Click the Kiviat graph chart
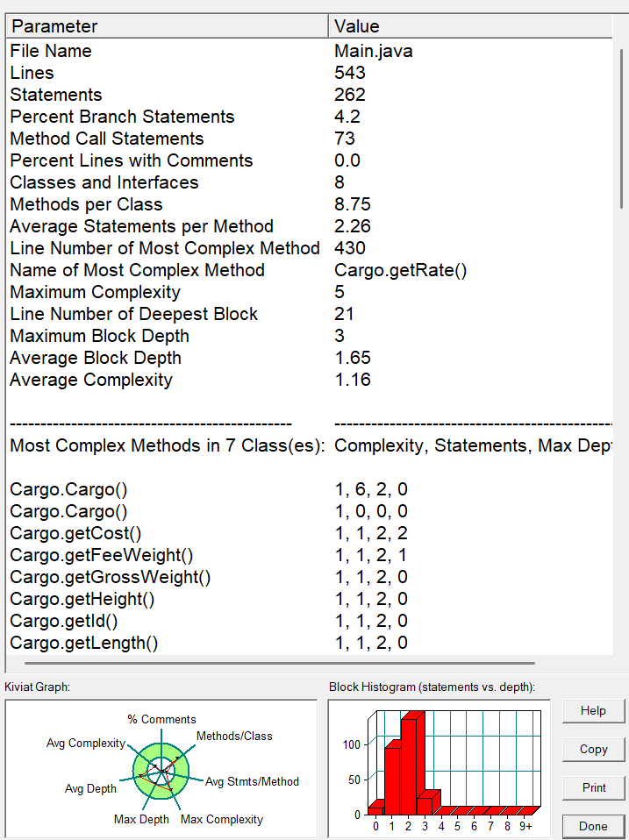 [x=161, y=769]
